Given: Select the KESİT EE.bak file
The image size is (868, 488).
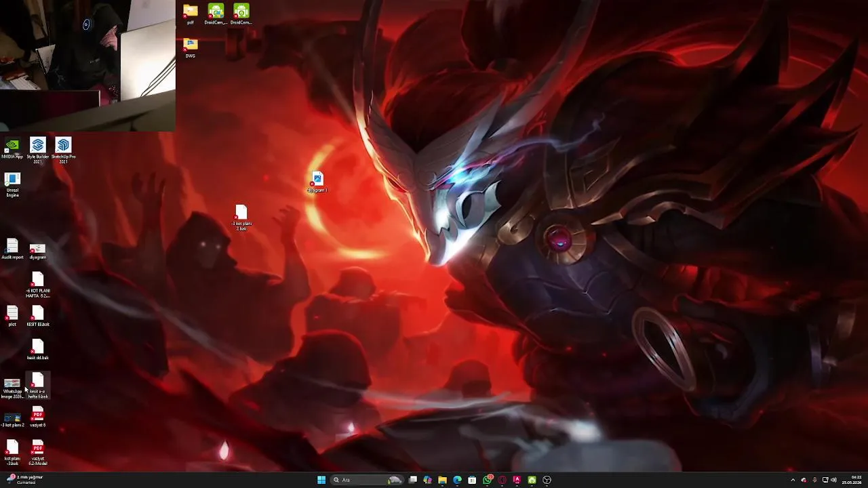Looking at the screenshot, I should point(37,317).
